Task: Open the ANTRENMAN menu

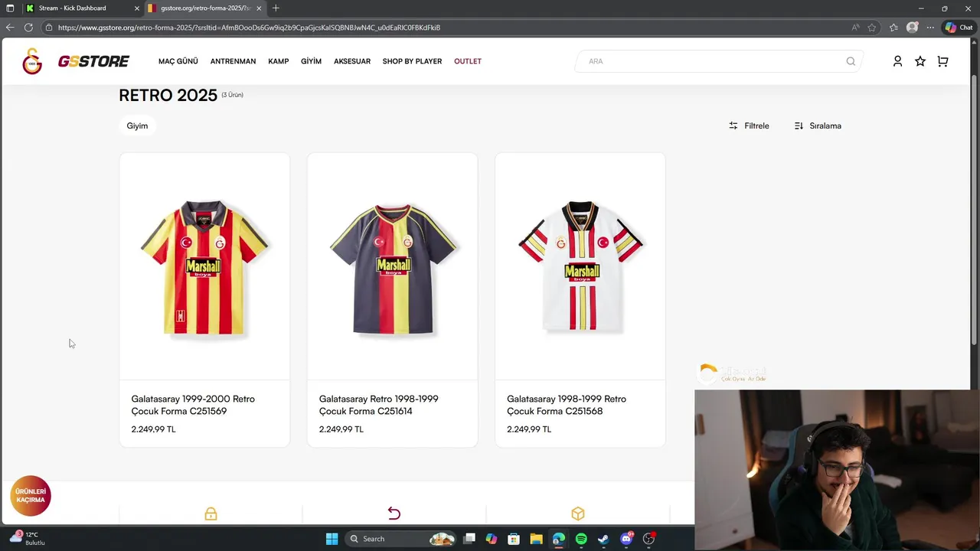Action: point(233,61)
